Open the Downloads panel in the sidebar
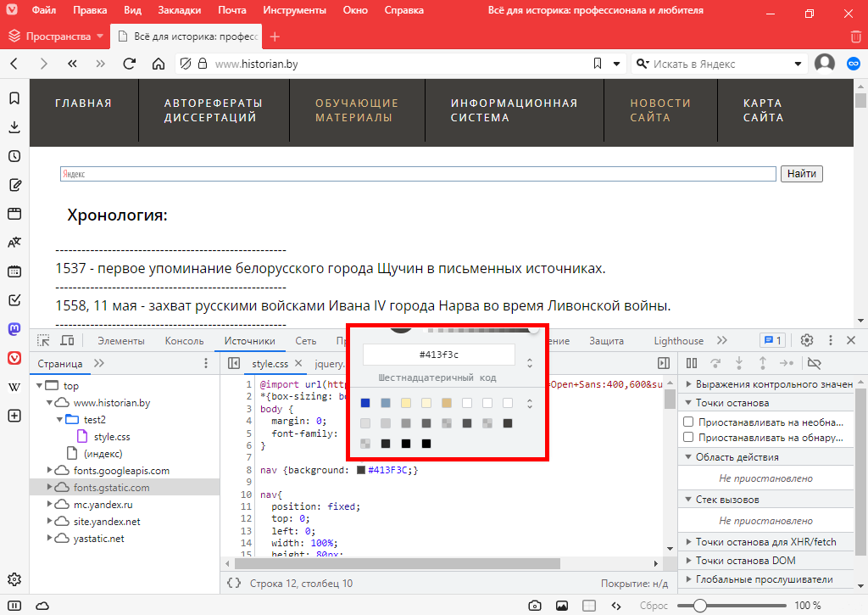 pos(14,127)
